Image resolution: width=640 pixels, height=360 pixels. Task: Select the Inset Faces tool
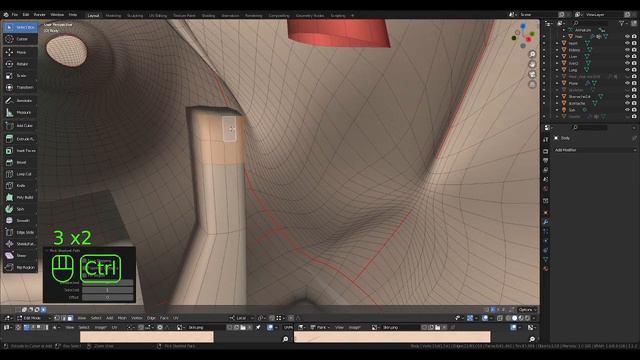(20, 151)
